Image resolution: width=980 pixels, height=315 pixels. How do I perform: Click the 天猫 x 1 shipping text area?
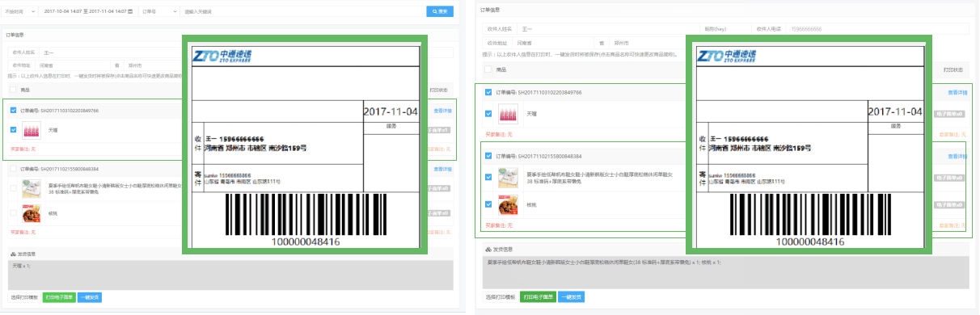click(x=230, y=275)
